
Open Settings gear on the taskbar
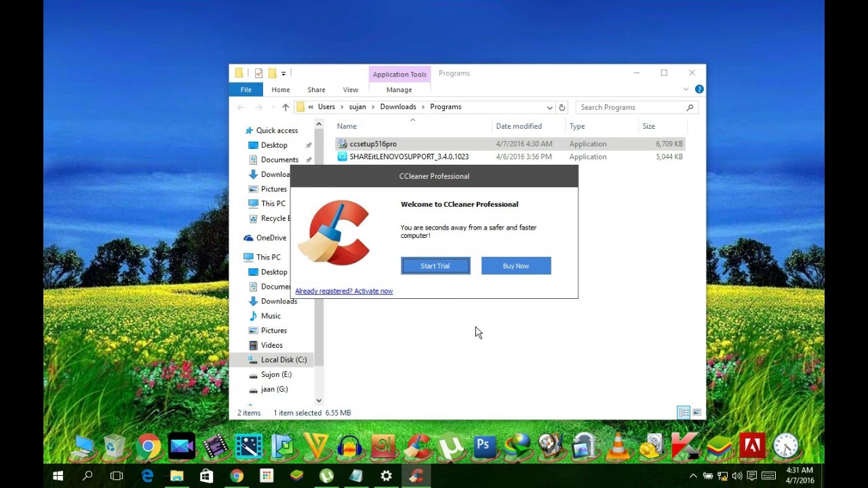tap(386, 476)
